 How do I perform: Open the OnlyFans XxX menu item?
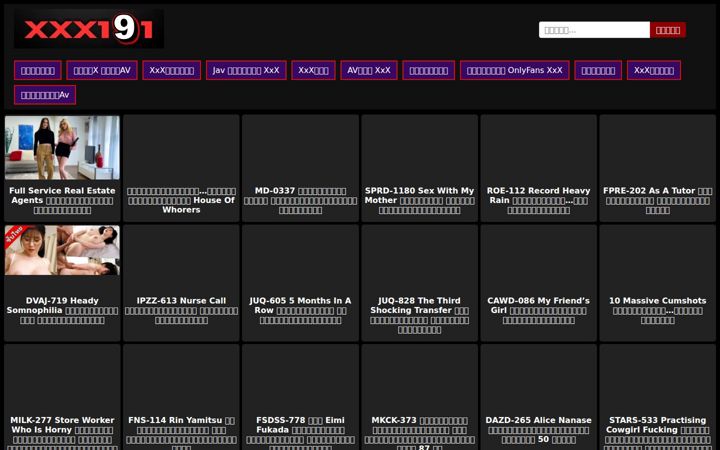(x=515, y=70)
